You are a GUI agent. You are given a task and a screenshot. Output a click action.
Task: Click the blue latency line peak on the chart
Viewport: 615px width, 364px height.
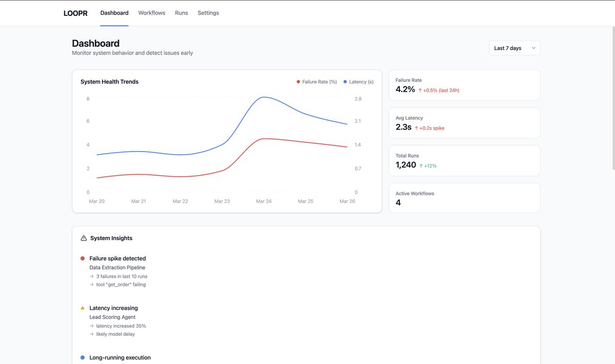(263, 97)
